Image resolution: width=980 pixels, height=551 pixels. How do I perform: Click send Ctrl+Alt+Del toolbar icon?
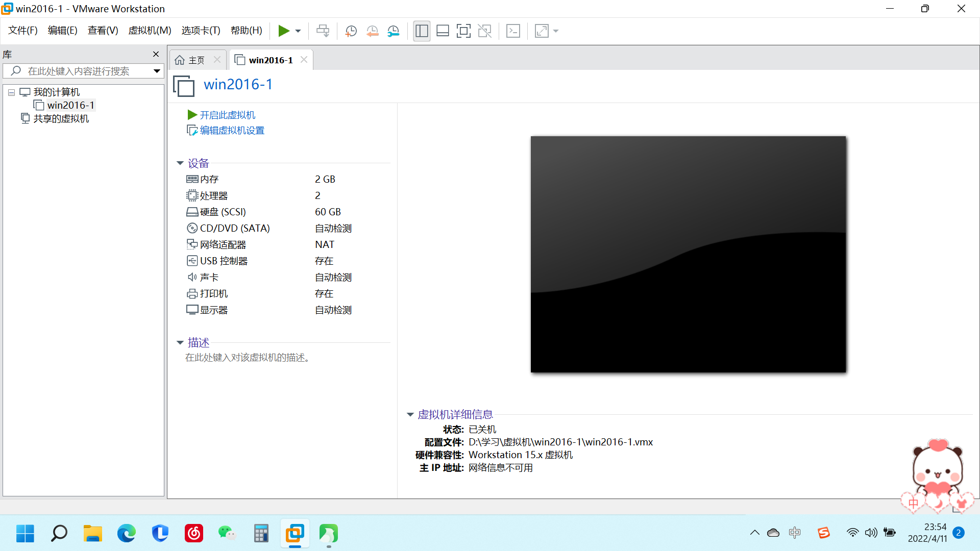(323, 31)
